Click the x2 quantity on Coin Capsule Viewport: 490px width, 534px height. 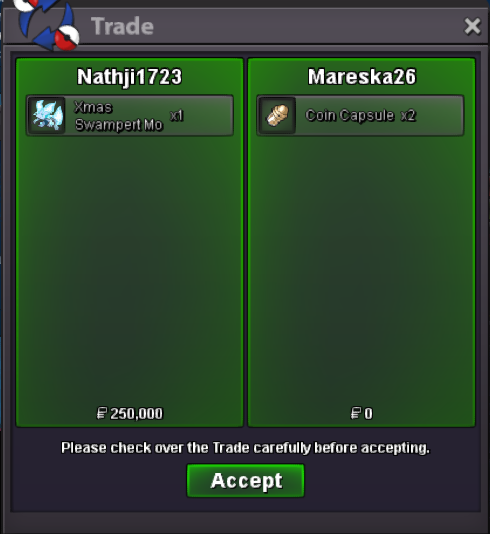pos(408,116)
